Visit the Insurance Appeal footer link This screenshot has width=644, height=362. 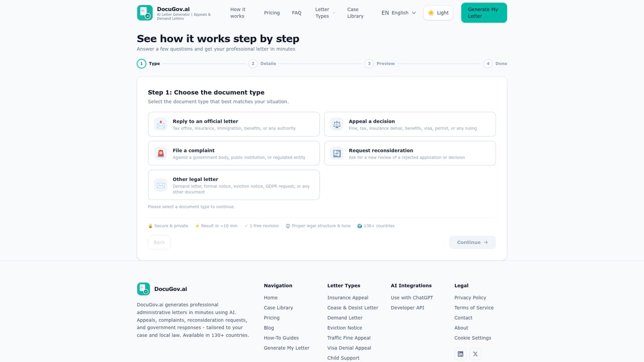pos(348,298)
